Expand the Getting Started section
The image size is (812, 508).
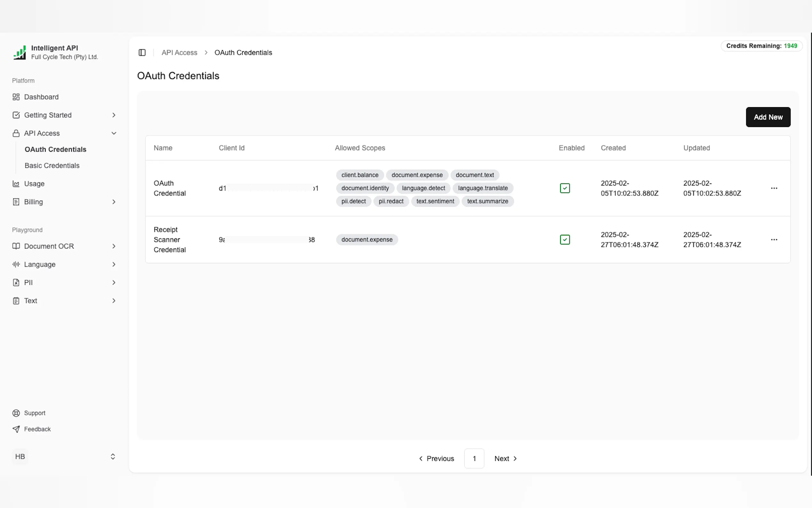113,115
